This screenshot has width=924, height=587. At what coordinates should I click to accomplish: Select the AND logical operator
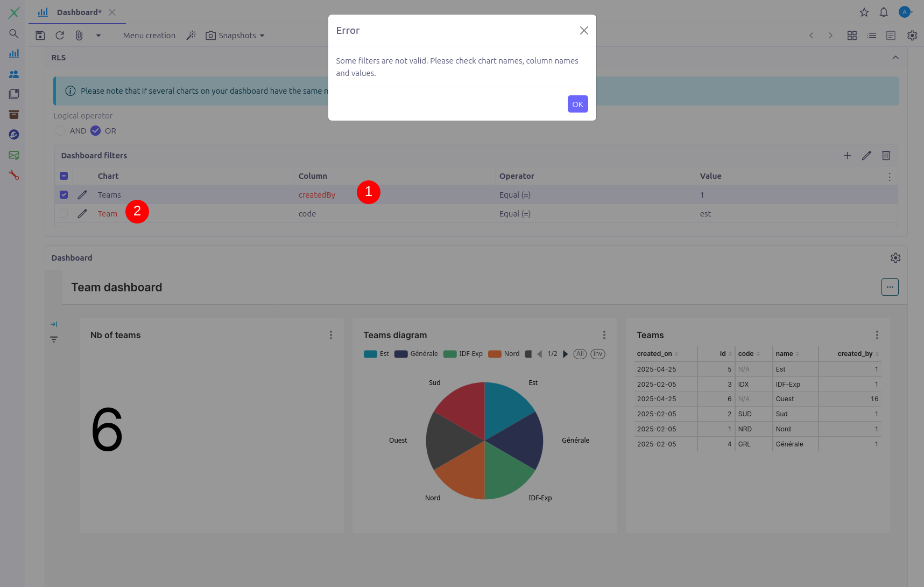pos(61,131)
